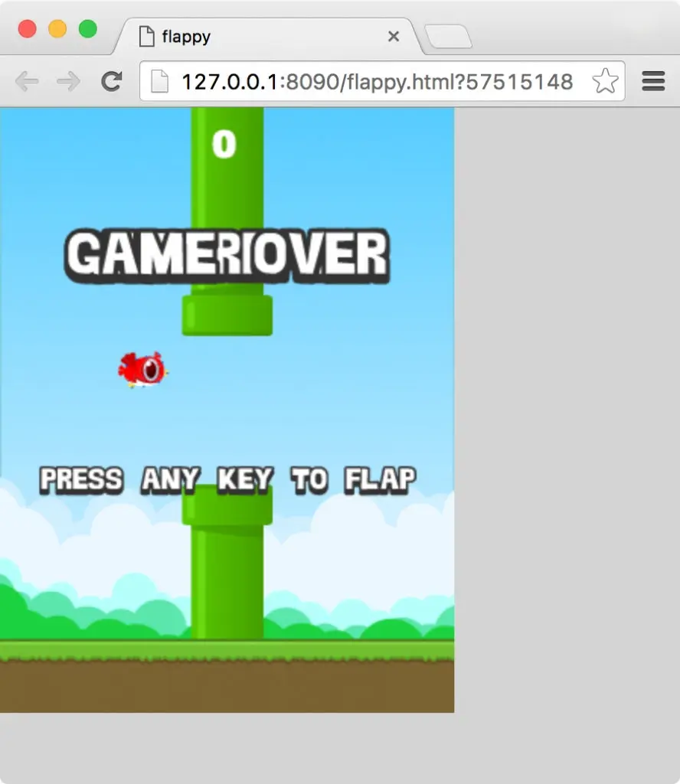Open a new tab with the blank tab button
The image size is (680, 784).
[448, 37]
